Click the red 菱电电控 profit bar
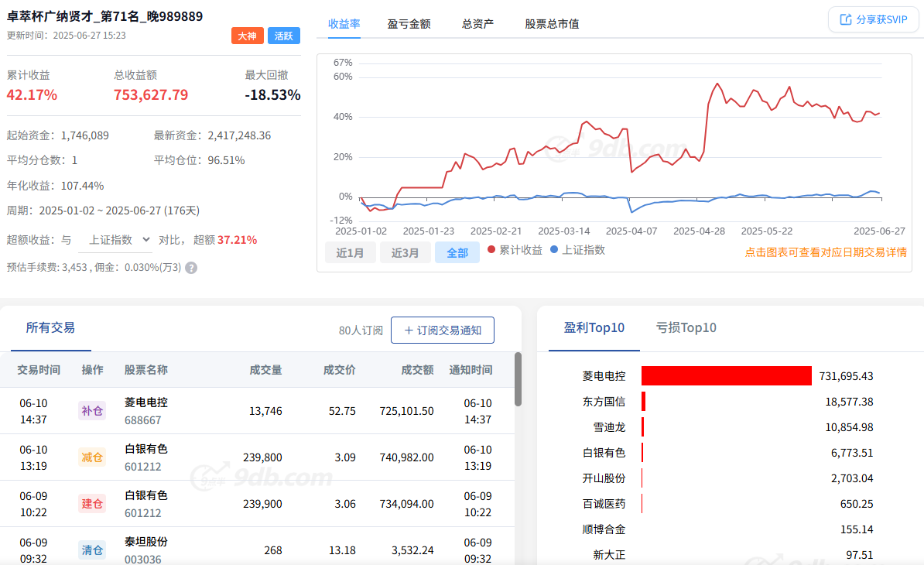This screenshot has width=924, height=565. click(726, 376)
